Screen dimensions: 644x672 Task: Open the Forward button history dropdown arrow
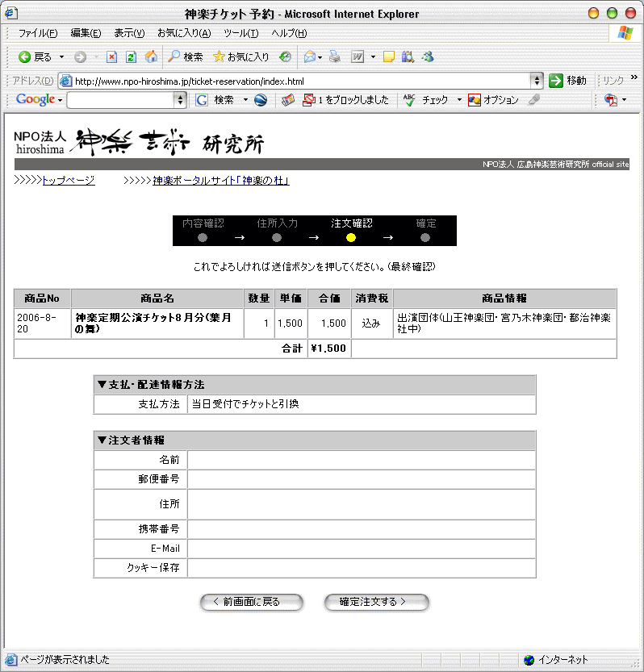[x=96, y=56]
